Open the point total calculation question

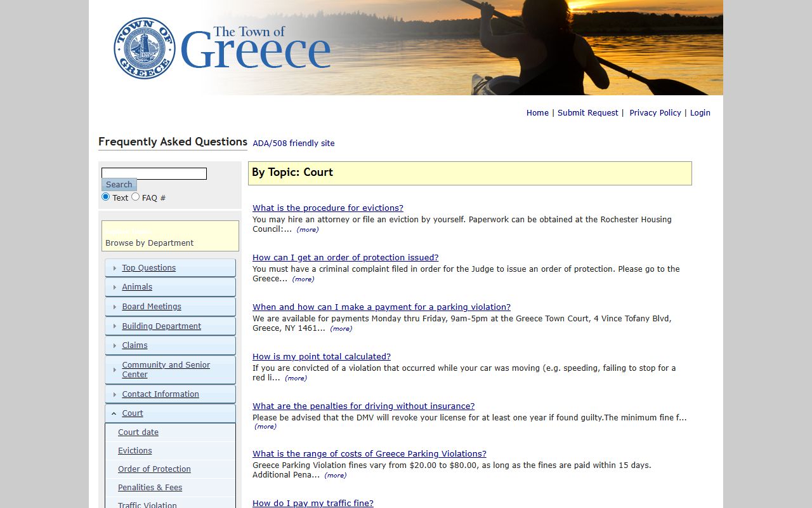coord(322,357)
